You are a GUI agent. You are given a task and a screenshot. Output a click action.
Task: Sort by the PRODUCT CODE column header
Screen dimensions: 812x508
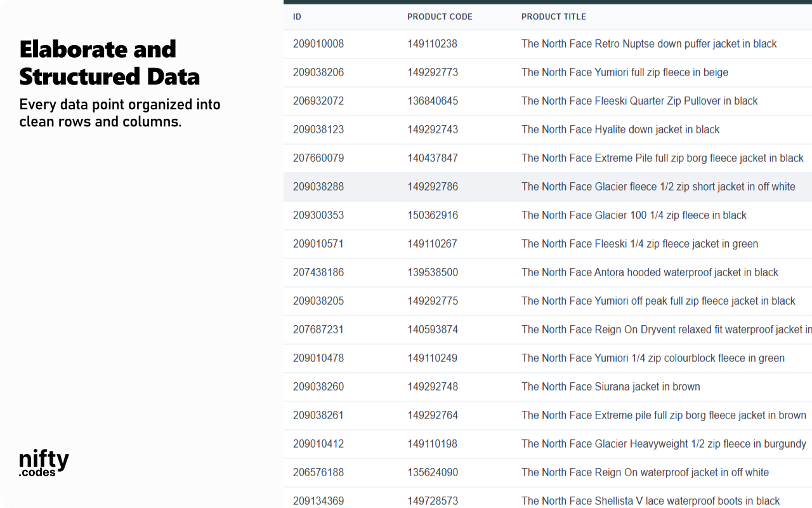(x=440, y=17)
